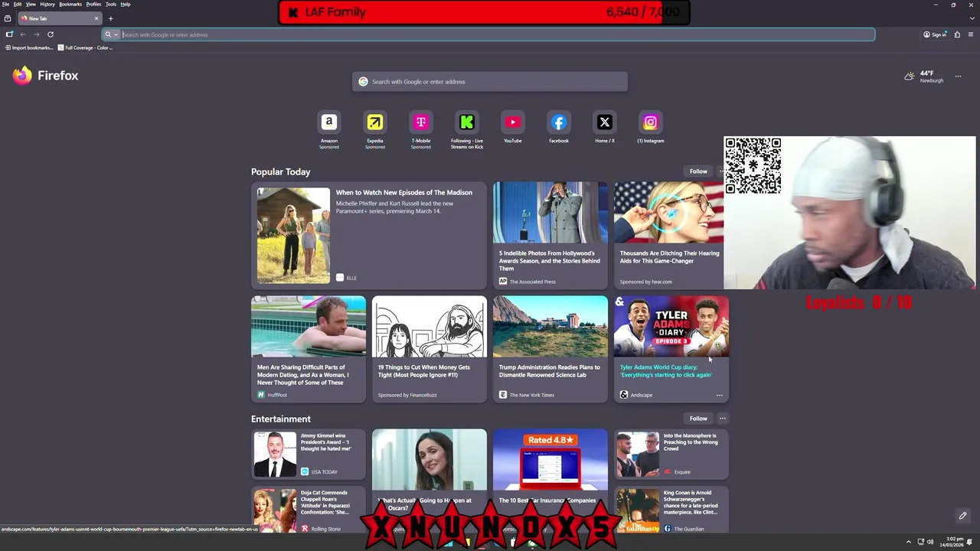This screenshot has height=551, width=980.
Task: Open the Tools menu
Action: [x=111, y=4]
